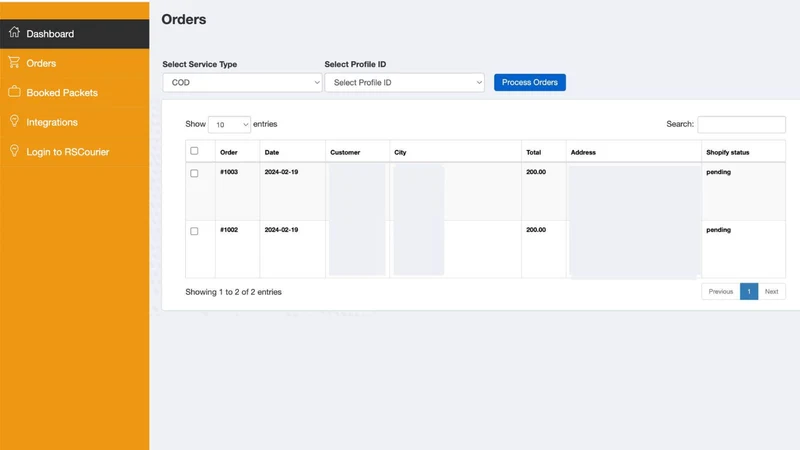Sort table by Total column header
The height and width of the screenshot is (450, 800).
[543, 152]
